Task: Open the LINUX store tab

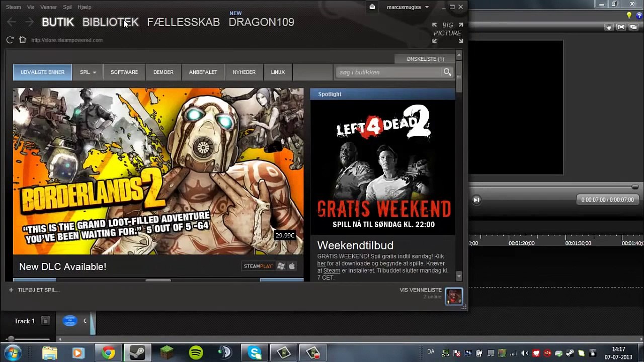Action: (278, 72)
